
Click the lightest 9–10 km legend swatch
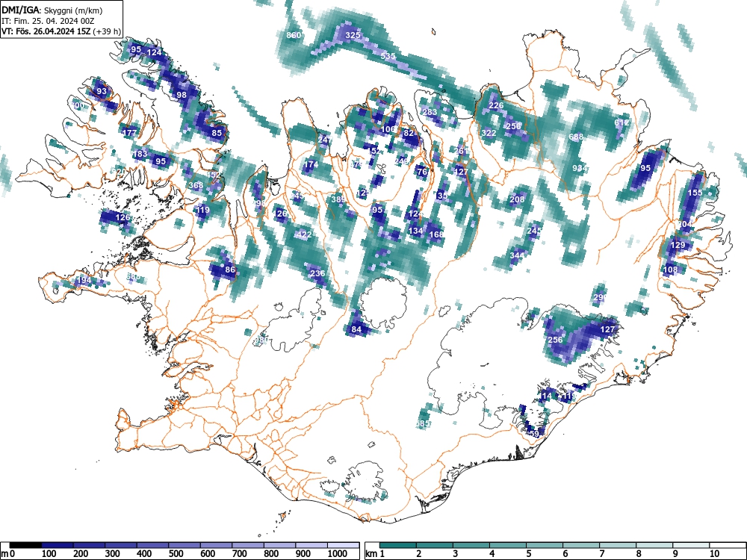pos(691,545)
